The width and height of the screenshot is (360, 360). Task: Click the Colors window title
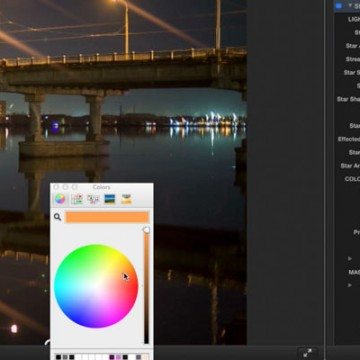(101, 187)
